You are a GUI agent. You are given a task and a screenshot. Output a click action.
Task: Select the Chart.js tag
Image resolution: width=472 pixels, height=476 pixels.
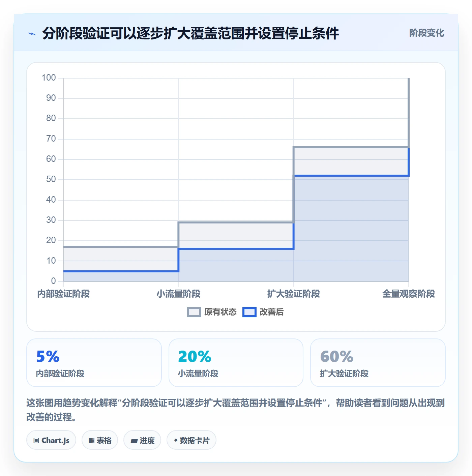(x=51, y=440)
